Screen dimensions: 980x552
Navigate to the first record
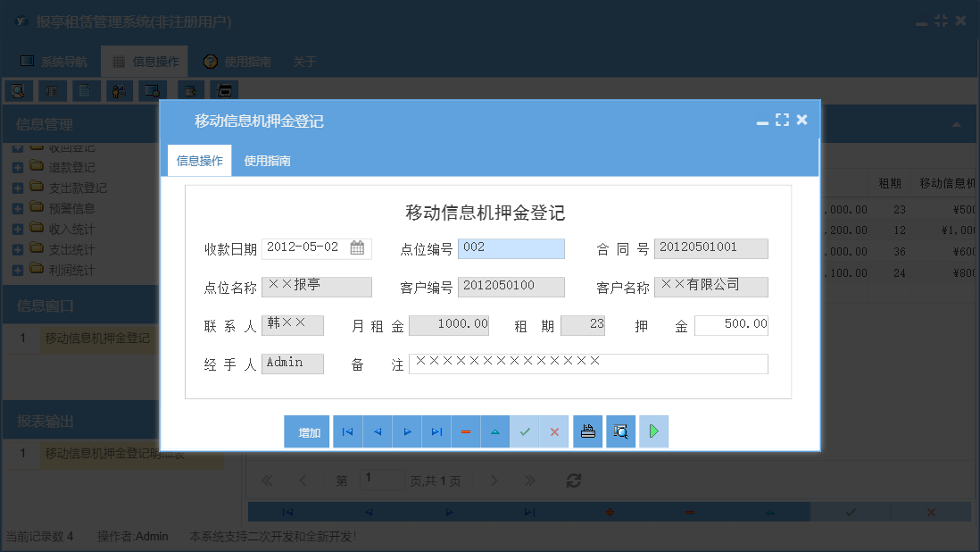click(x=347, y=431)
